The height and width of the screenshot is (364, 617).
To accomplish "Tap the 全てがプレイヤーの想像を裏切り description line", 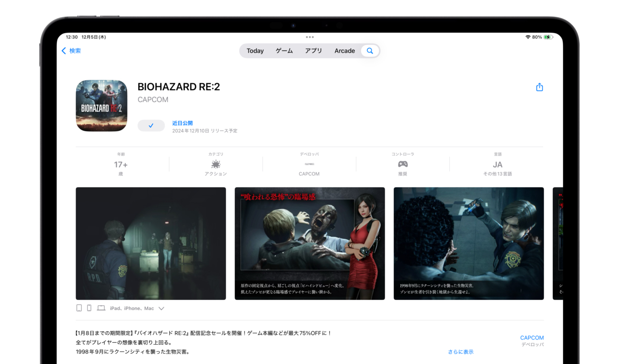I will [x=123, y=343].
